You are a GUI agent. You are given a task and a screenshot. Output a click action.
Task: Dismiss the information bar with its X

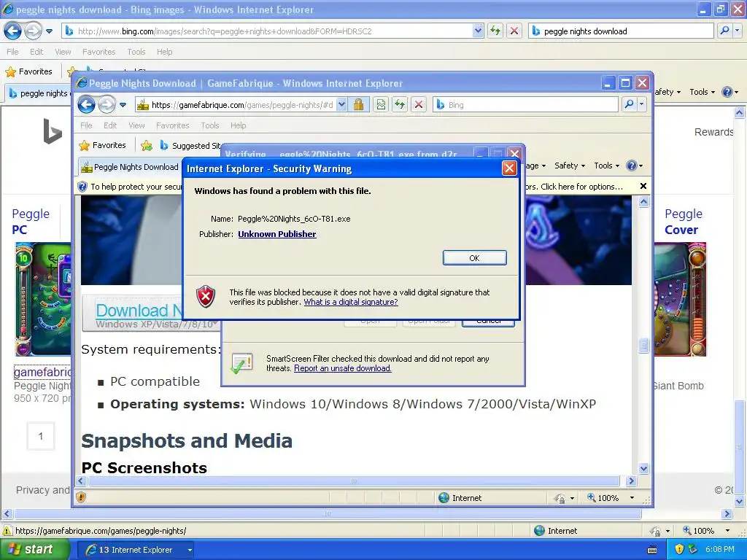pos(643,186)
